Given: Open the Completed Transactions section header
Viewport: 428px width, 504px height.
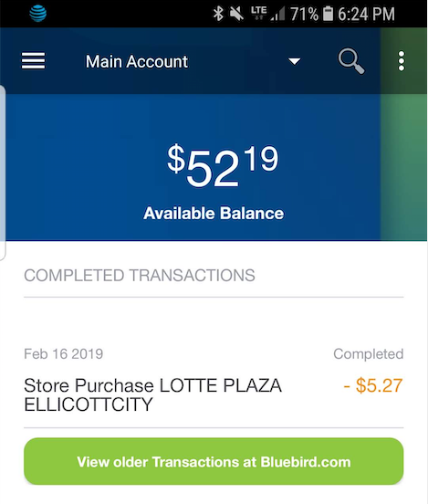Looking at the screenshot, I should tap(140, 276).
